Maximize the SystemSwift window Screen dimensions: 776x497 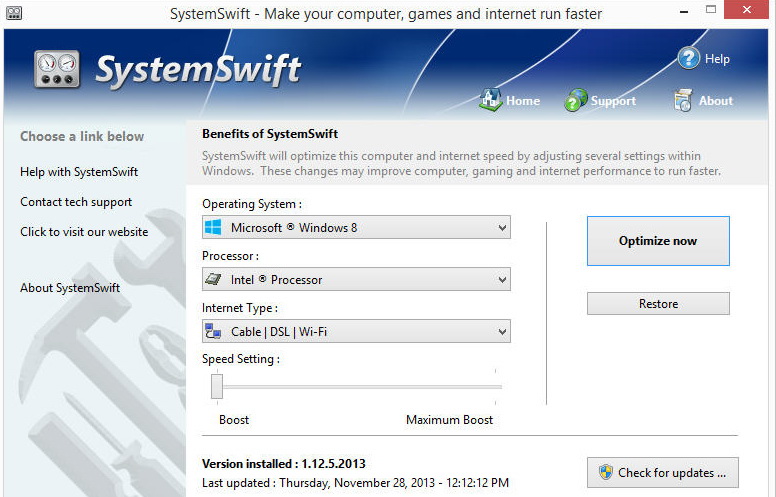pos(711,10)
